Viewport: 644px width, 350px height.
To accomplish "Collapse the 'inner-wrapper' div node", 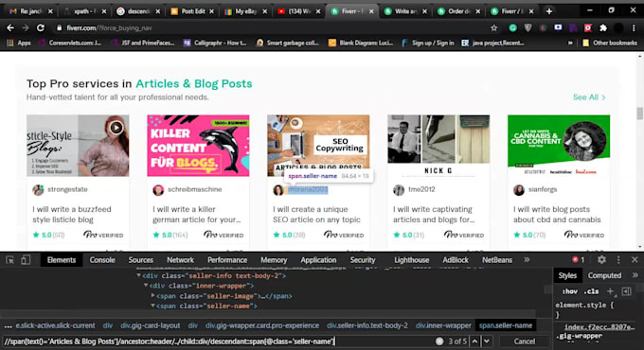I will tap(146, 286).
